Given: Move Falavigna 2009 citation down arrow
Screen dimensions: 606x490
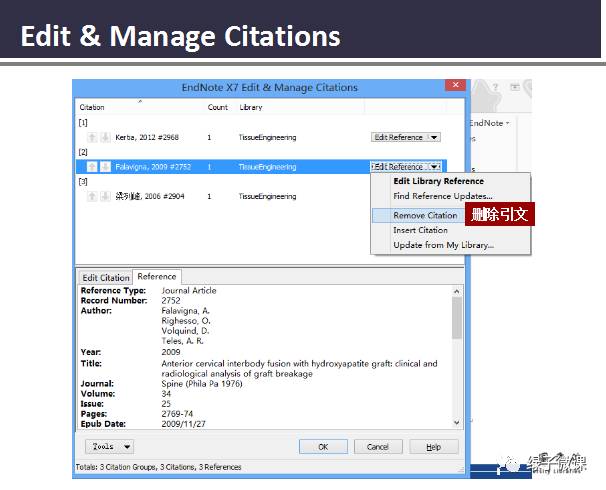Looking at the screenshot, I should pos(105,167).
